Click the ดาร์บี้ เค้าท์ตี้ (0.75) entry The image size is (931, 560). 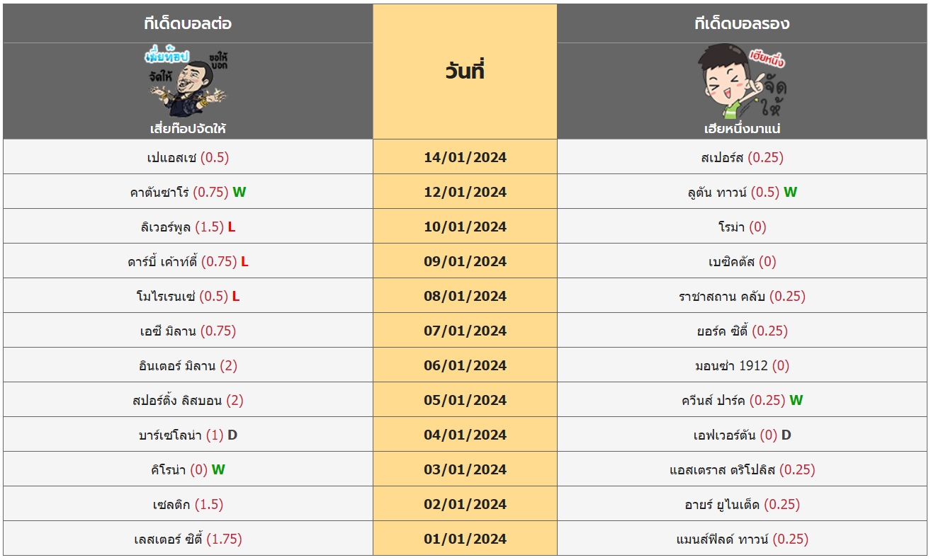coord(188,261)
